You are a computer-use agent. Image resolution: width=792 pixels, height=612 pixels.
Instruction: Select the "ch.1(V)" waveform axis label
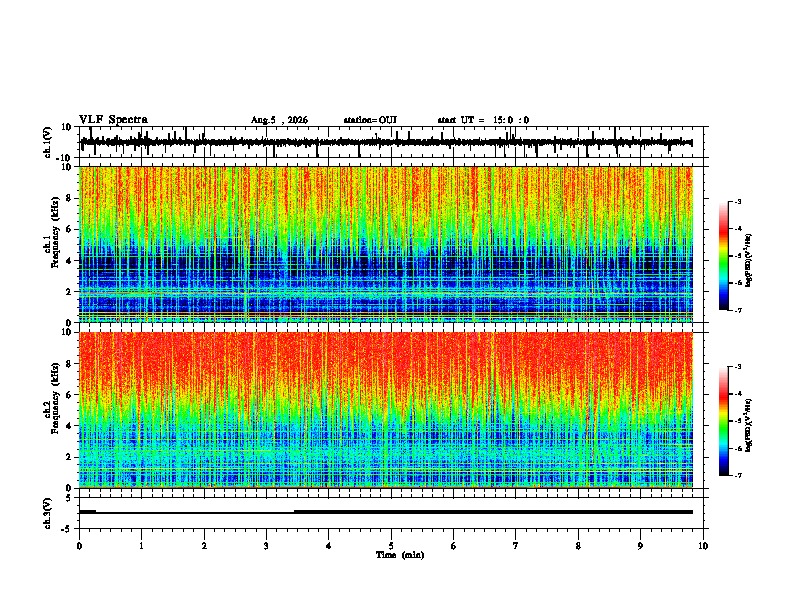click(x=48, y=143)
